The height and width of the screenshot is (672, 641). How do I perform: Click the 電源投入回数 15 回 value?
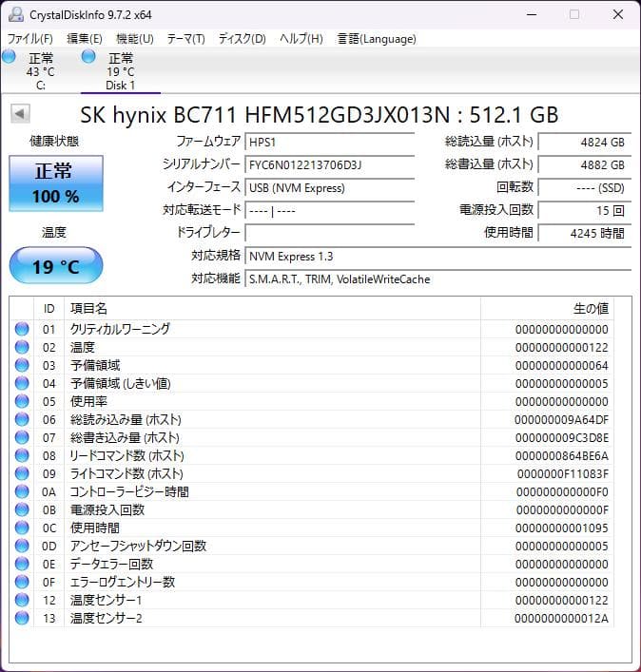click(585, 210)
